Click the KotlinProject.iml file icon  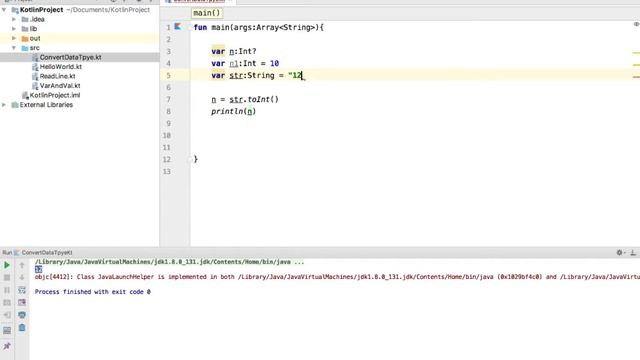(25, 96)
